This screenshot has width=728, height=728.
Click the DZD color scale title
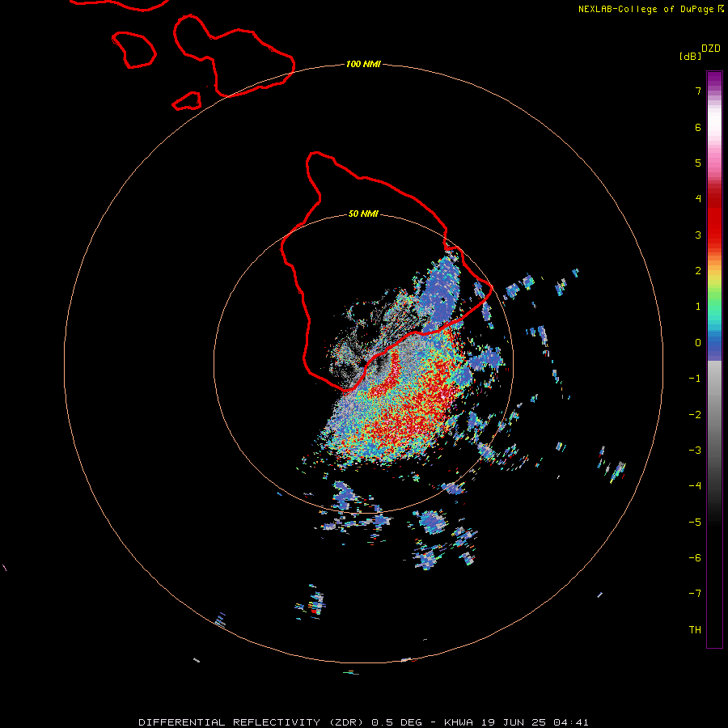711,49
